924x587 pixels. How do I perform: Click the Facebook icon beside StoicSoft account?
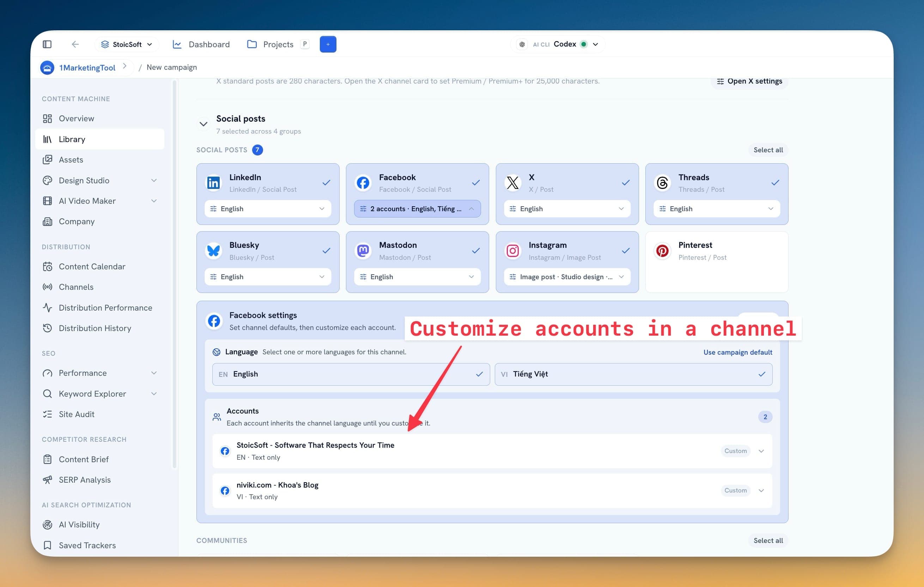click(x=225, y=451)
